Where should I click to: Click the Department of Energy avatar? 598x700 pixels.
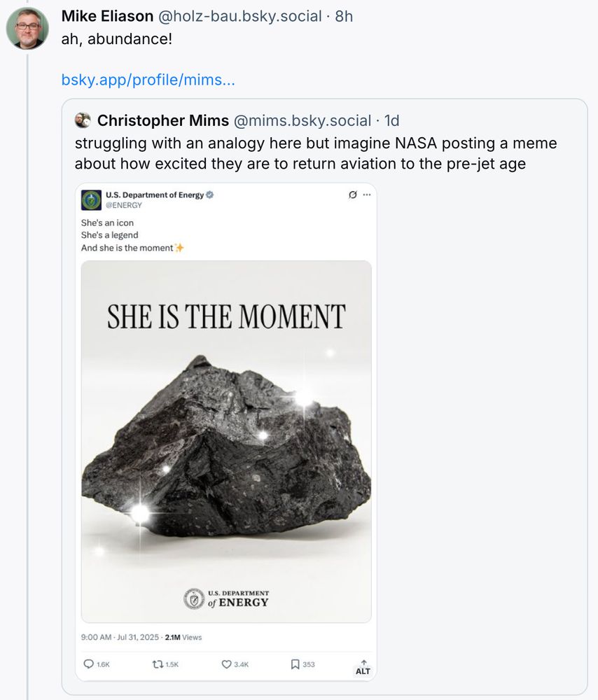[x=91, y=200]
